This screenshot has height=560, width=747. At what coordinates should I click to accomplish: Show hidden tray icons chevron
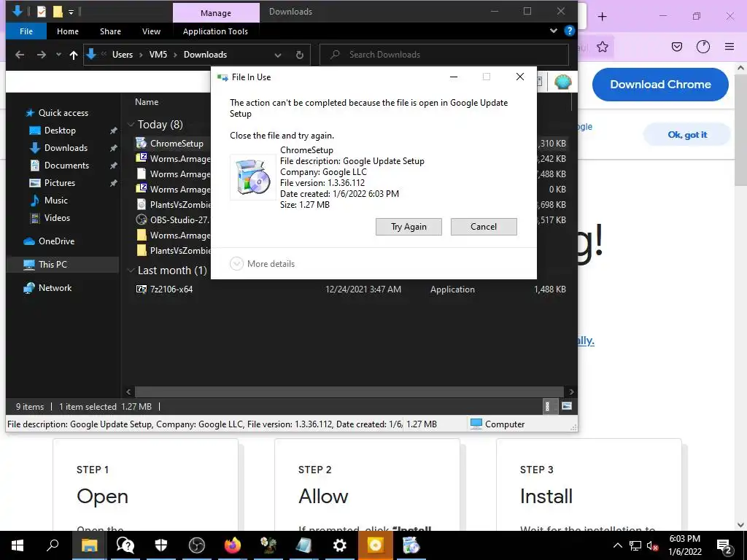pos(617,545)
